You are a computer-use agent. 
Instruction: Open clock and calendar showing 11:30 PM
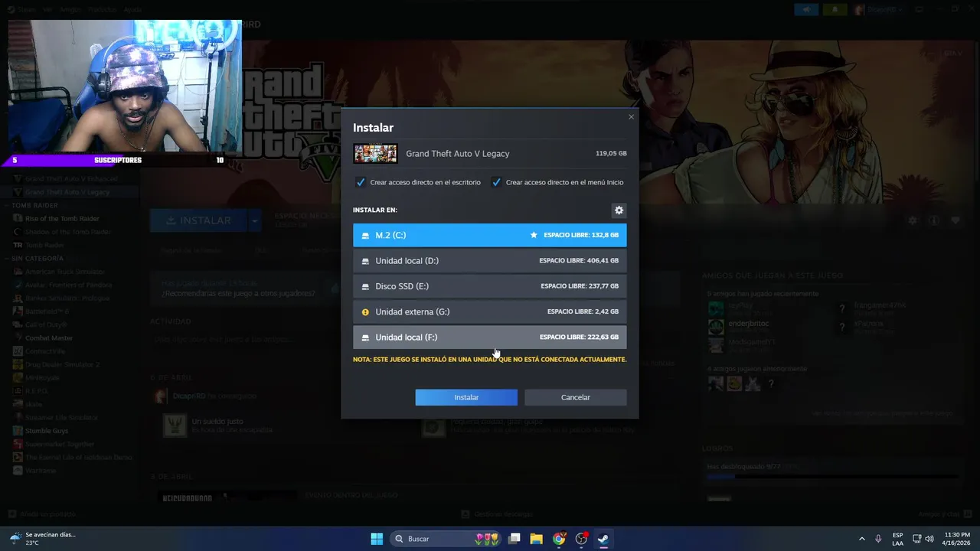(957, 539)
